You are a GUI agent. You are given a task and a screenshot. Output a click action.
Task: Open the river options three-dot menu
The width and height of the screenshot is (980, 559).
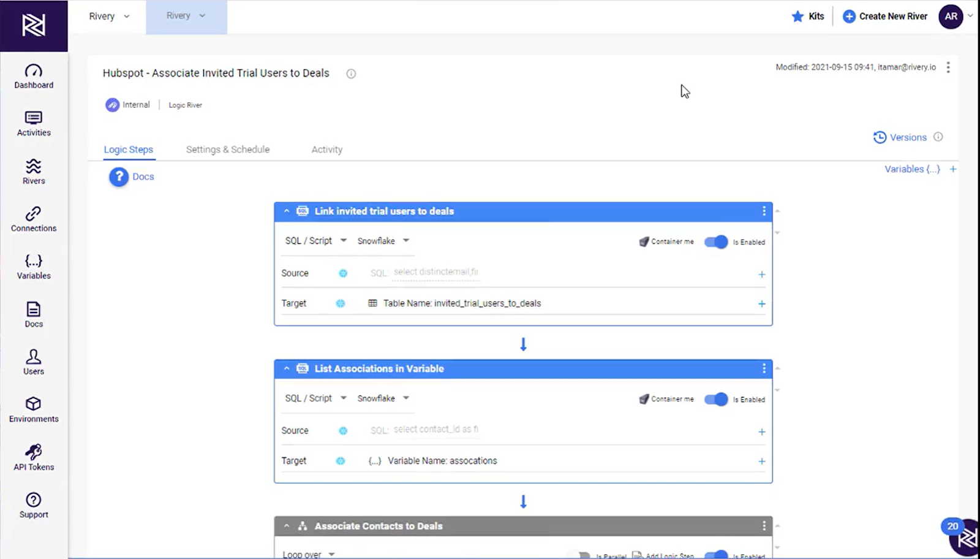tap(948, 67)
